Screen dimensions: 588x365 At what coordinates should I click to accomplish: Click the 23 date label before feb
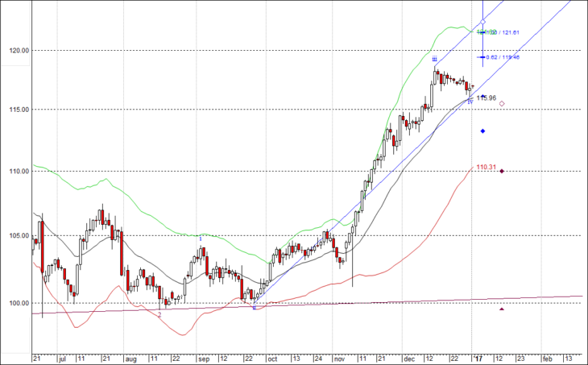pyautogui.click(x=521, y=359)
